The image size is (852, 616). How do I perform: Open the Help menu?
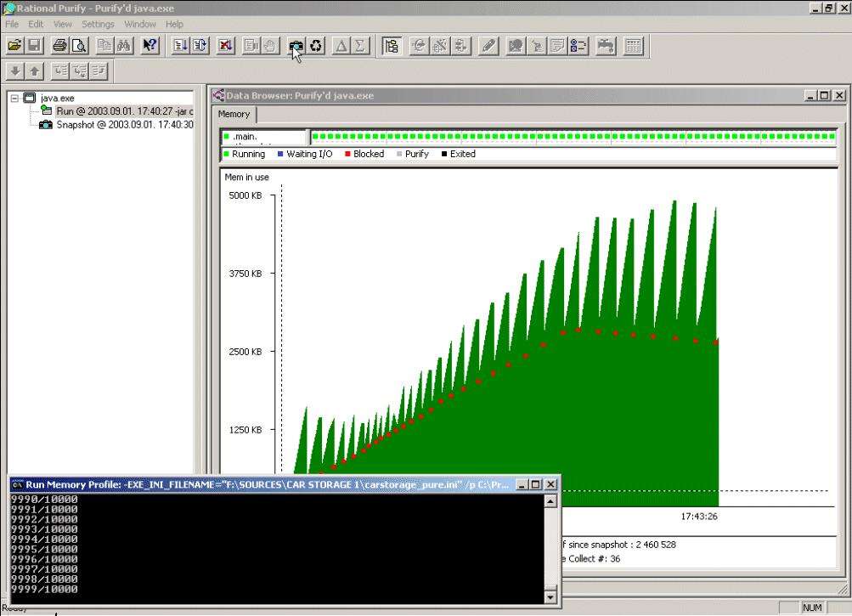click(174, 24)
